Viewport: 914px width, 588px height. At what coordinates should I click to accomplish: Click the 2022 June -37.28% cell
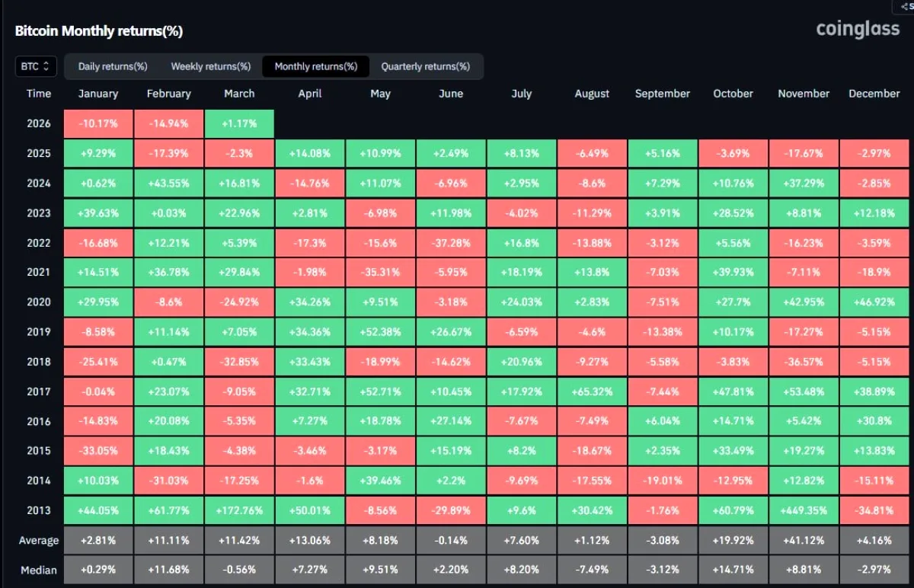coord(451,242)
